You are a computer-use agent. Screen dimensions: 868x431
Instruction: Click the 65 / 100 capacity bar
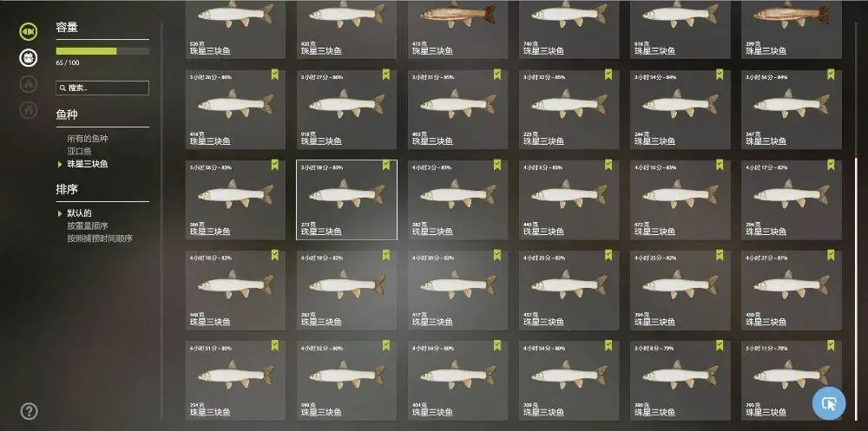(x=102, y=51)
